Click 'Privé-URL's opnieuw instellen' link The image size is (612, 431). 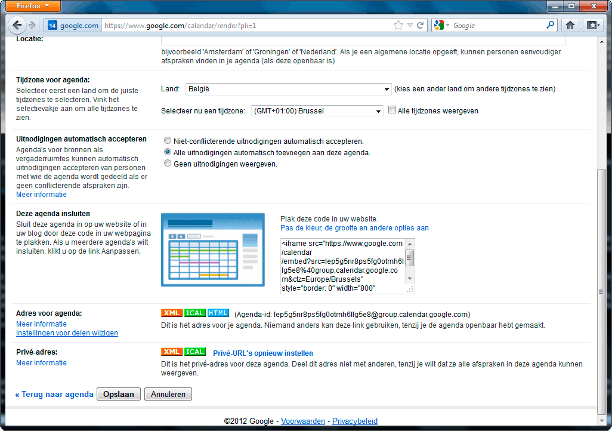pos(263,353)
